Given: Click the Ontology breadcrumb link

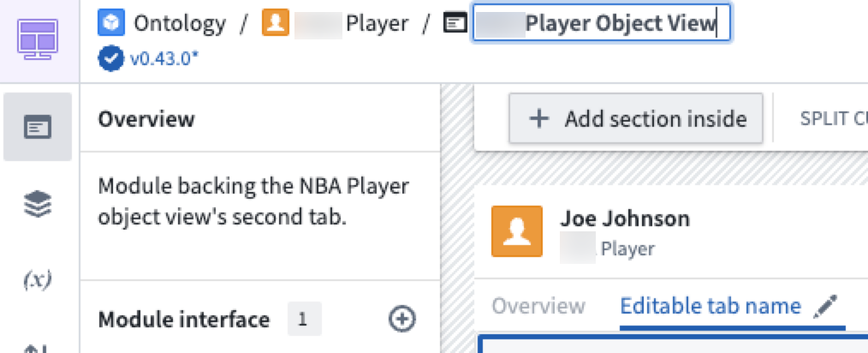Looking at the screenshot, I should [180, 23].
